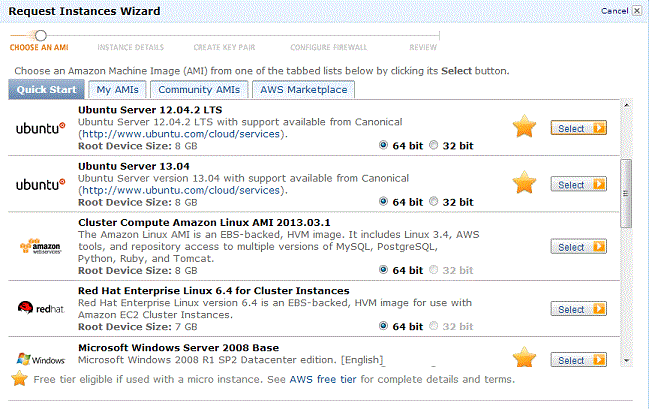Click the Configure Firewall step label

[x=329, y=48]
